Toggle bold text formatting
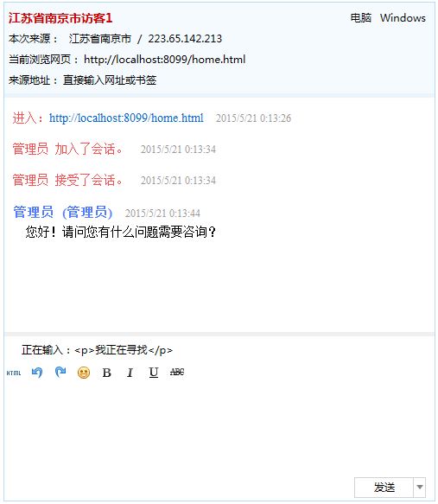The height and width of the screenshot is (504, 438). coord(106,373)
